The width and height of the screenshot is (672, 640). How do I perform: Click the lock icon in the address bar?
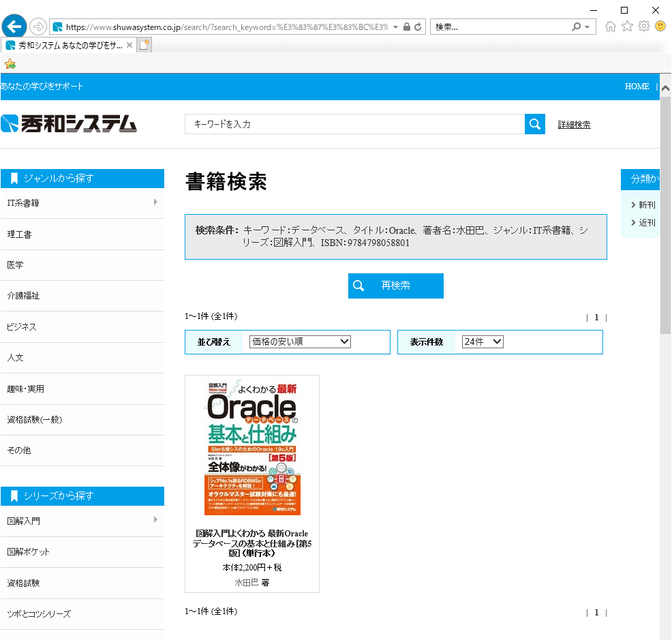[x=408, y=26]
